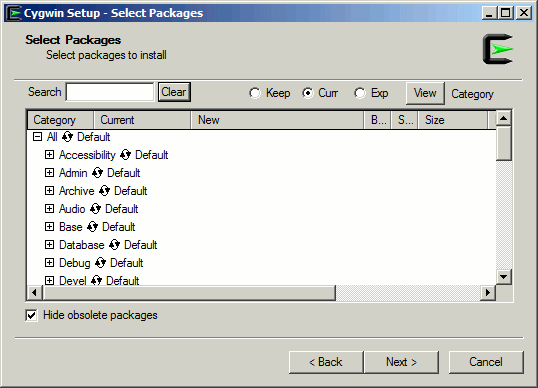Expand the Devel category

[49, 281]
